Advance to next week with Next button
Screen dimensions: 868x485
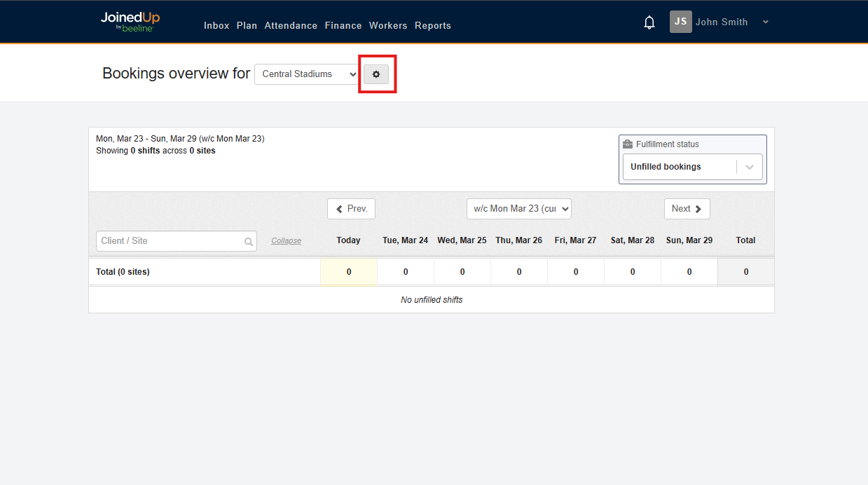click(x=687, y=208)
